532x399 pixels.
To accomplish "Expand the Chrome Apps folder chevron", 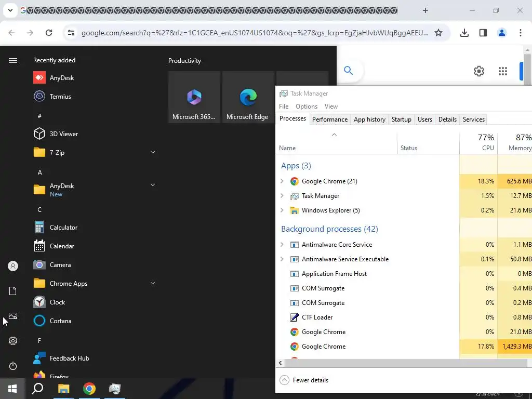I will (153, 283).
